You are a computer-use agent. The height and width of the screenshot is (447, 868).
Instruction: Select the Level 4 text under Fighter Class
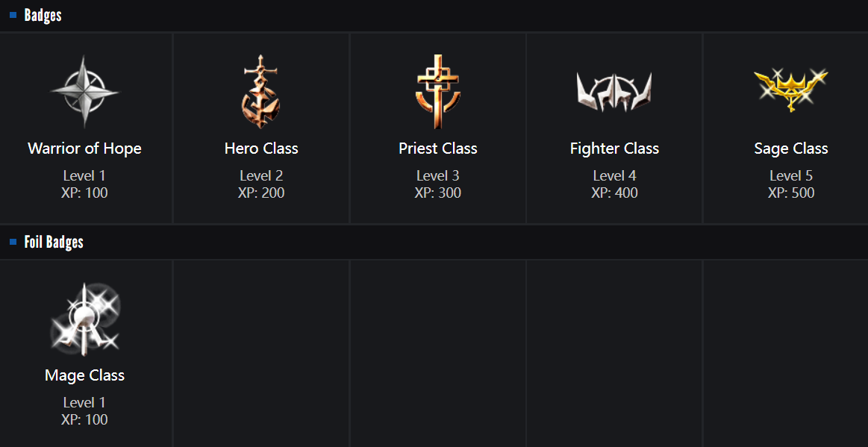click(x=614, y=176)
